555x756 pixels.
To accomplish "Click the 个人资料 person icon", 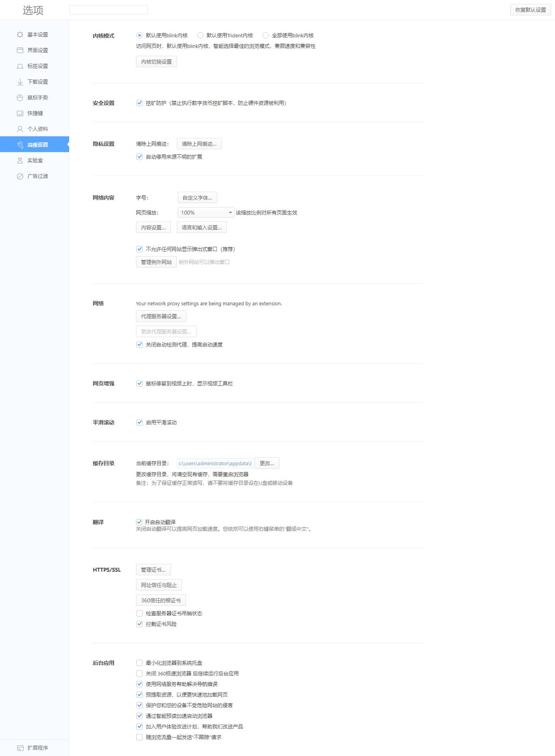I will [20, 129].
